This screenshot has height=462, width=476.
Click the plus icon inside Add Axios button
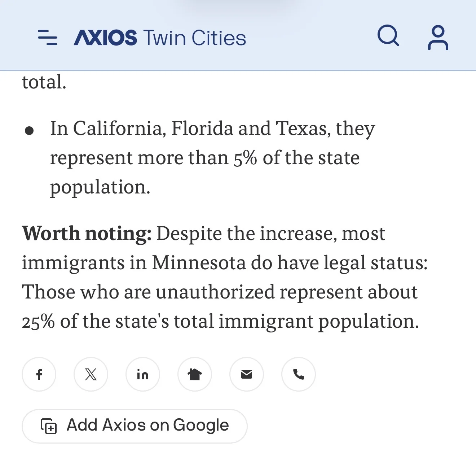click(x=49, y=426)
